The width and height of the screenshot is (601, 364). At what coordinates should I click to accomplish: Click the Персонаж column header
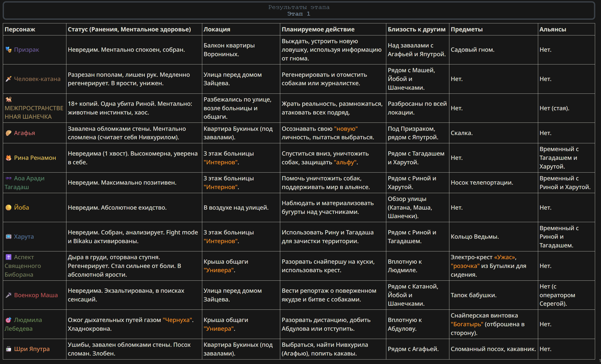pyautogui.click(x=20, y=30)
